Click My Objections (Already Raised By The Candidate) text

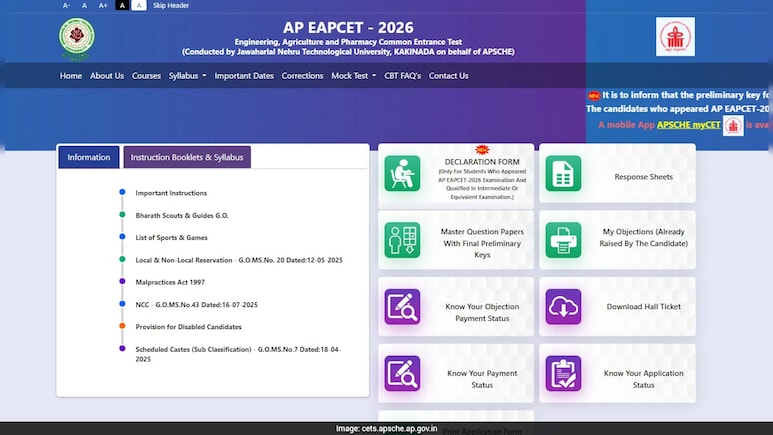643,237
